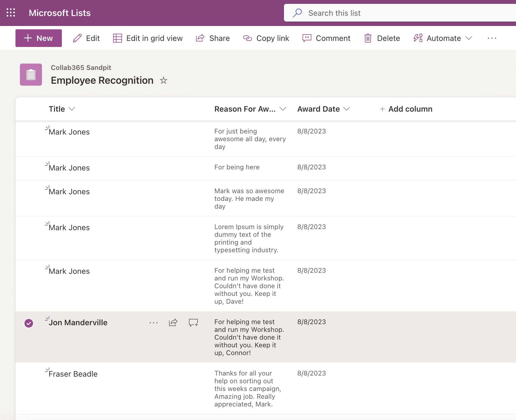Select the Edit in grid view icon

coord(117,38)
